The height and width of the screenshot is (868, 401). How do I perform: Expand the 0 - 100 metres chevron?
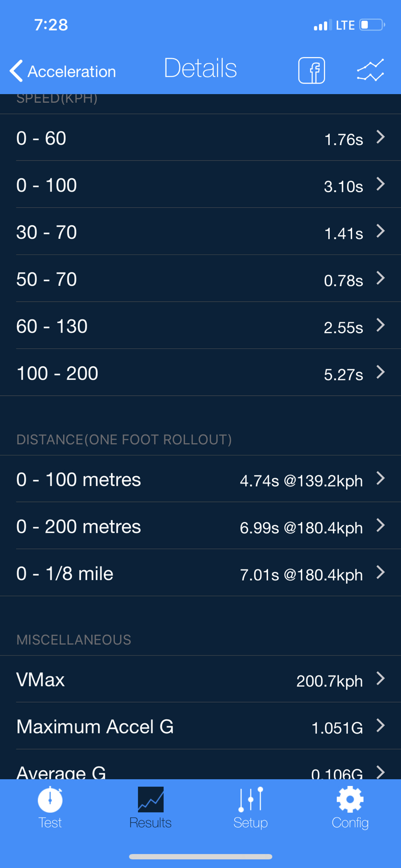(380, 478)
